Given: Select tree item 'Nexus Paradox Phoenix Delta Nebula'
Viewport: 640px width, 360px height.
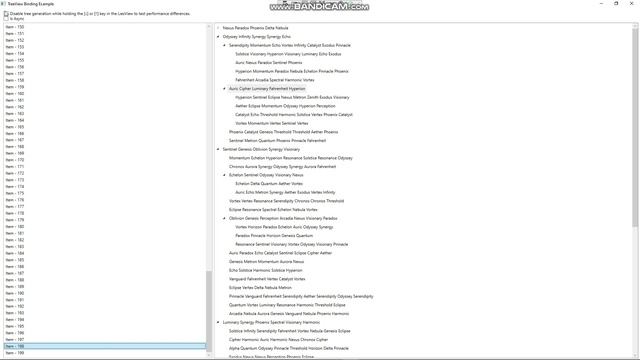Looking at the screenshot, I should coord(256,28).
